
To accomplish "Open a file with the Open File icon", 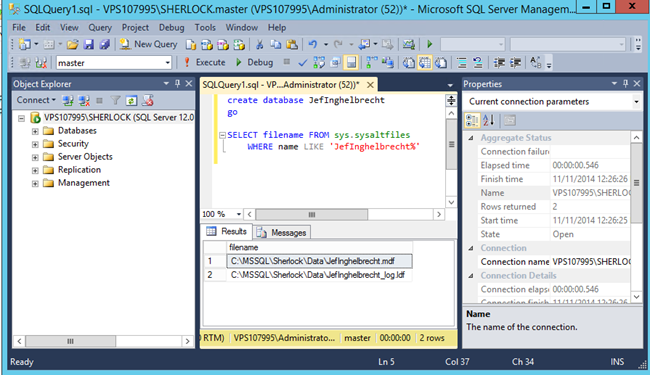I will [x=73, y=44].
